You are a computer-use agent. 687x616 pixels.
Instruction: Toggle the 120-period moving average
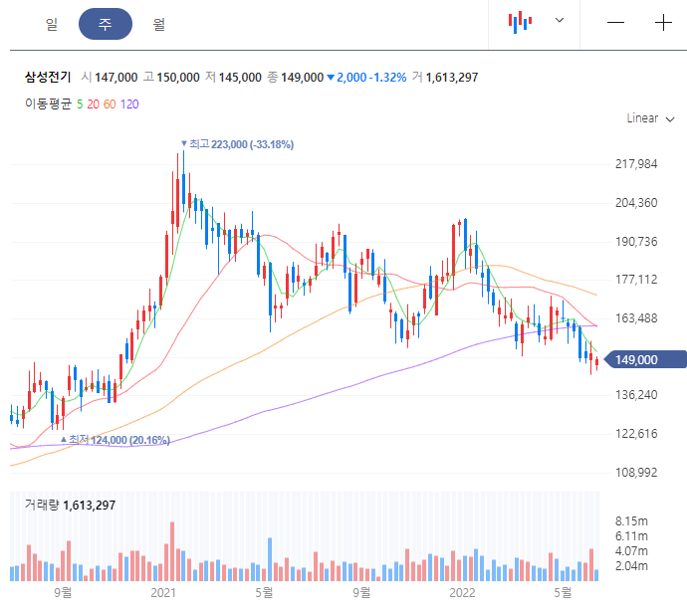pyautogui.click(x=129, y=104)
